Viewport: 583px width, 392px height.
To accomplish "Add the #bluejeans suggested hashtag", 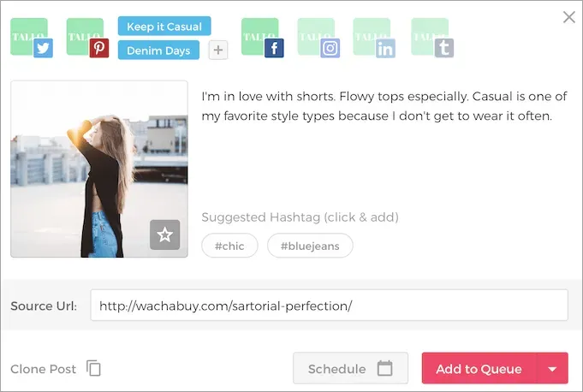I will (x=310, y=246).
